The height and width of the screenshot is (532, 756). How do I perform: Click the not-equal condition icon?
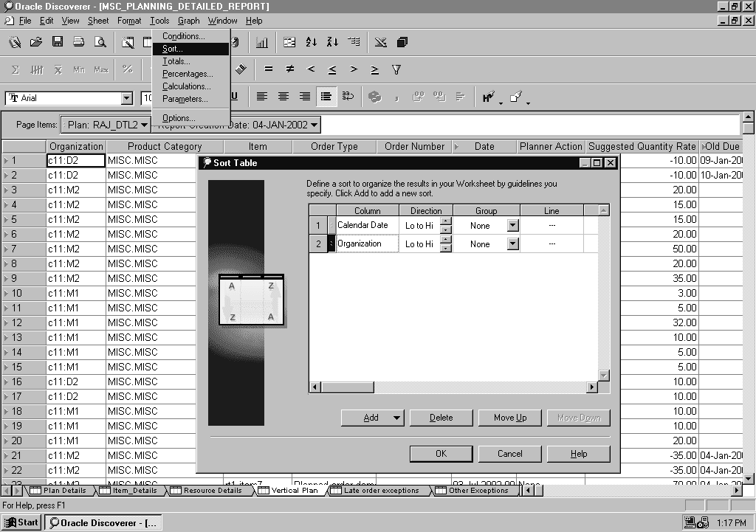coord(289,69)
